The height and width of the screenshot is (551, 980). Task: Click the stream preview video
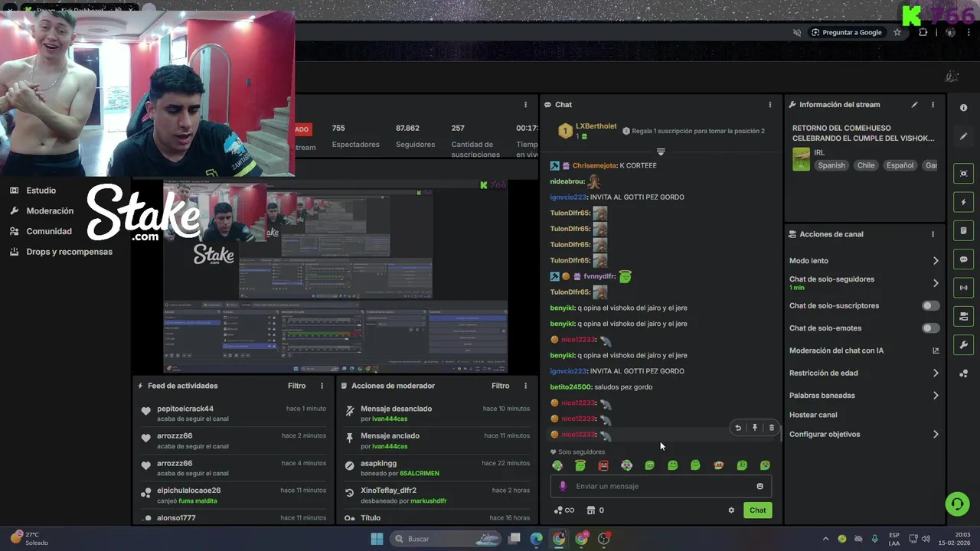click(x=335, y=276)
